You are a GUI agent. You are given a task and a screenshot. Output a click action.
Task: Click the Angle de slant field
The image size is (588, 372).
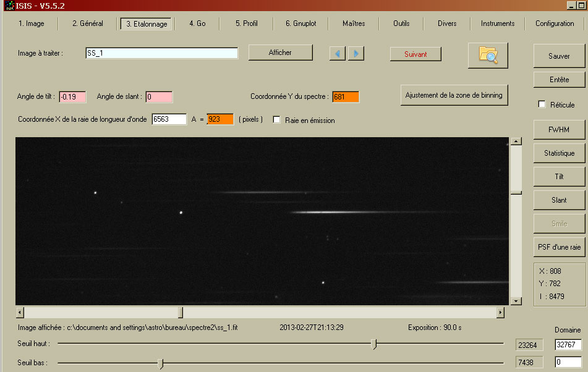tap(159, 96)
